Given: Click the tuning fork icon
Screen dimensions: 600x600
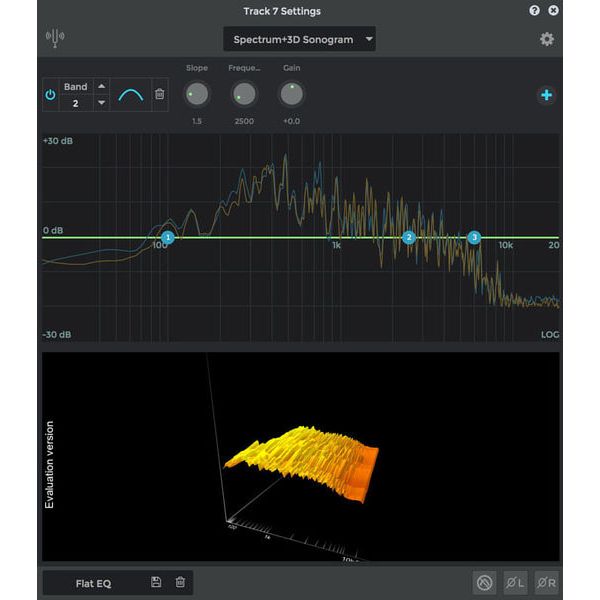Looking at the screenshot, I should tap(55, 38).
